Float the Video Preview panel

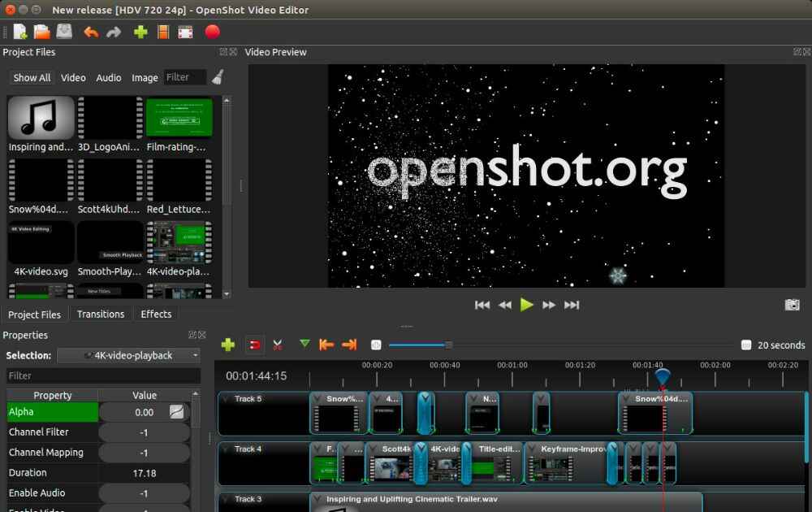(x=797, y=52)
